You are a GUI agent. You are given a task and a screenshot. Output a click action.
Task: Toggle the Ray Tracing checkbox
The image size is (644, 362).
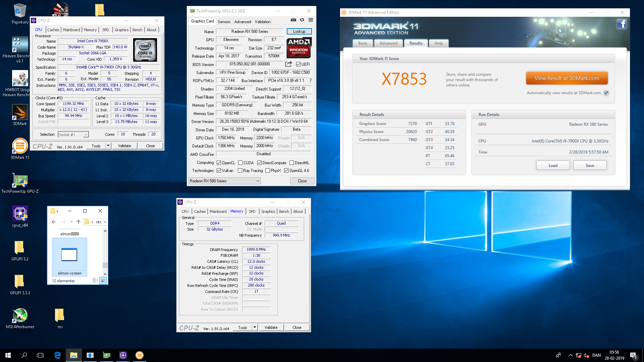tap(240, 171)
